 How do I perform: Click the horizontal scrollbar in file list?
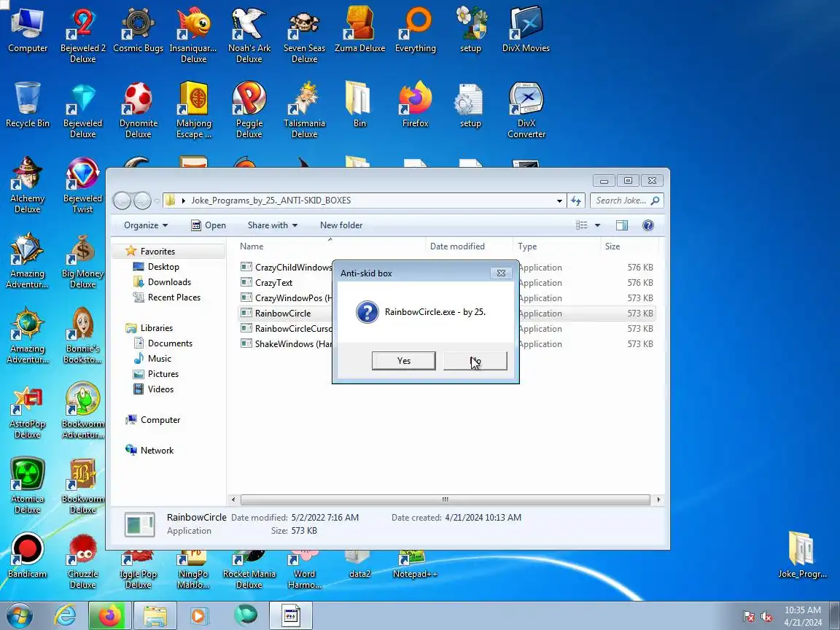tap(446, 499)
